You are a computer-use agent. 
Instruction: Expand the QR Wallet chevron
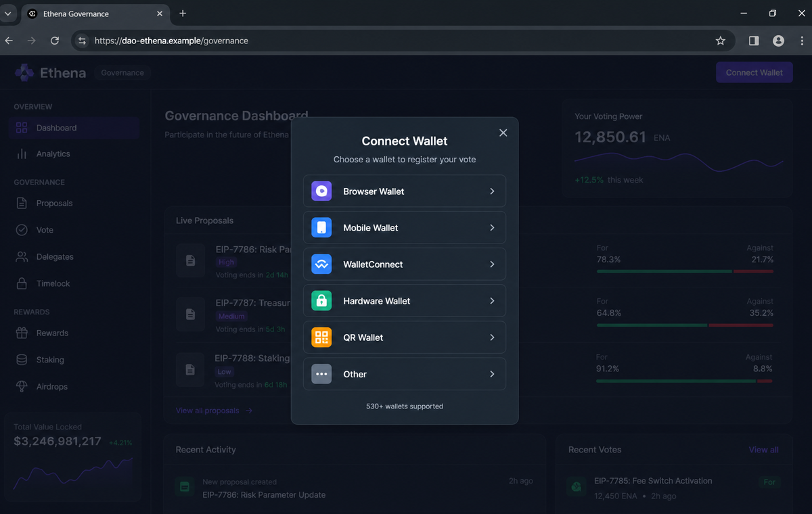tap(492, 337)
